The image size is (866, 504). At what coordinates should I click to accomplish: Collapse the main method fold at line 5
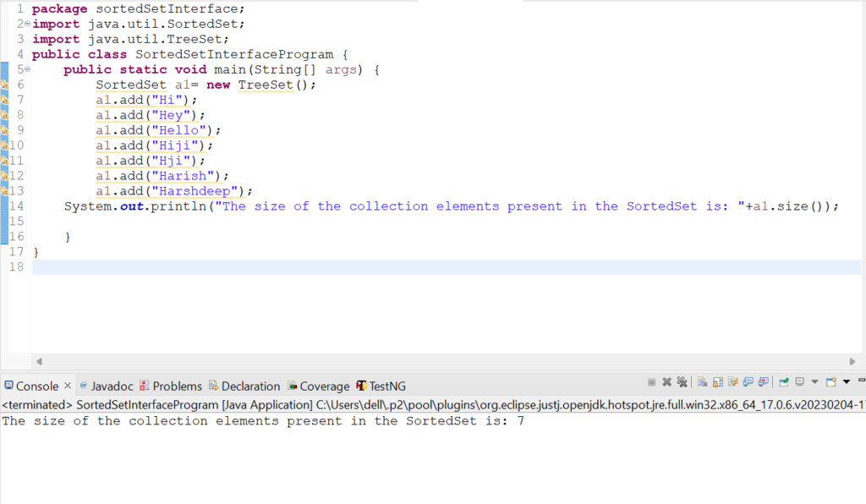point(27,69)
